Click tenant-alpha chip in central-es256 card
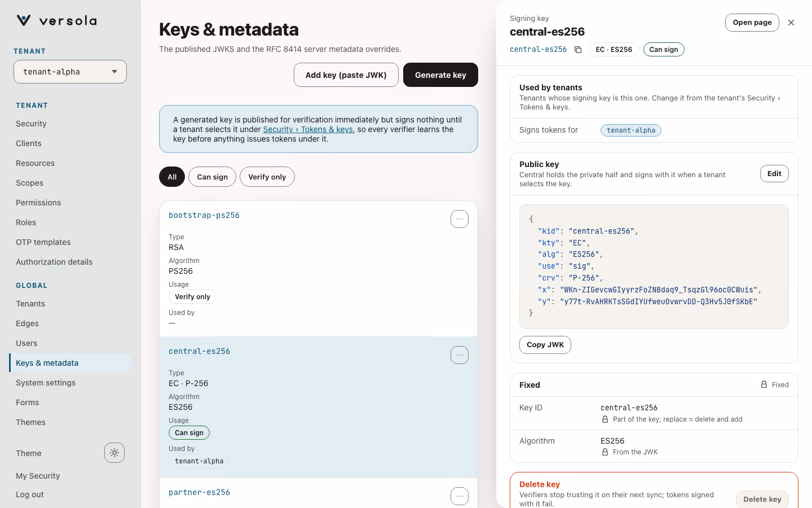This screenshot has width=812, height=508. pos(199,461)
